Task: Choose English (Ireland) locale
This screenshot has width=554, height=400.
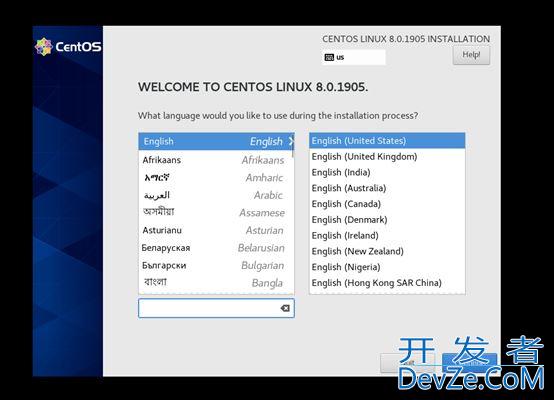Action: [387, 235]
